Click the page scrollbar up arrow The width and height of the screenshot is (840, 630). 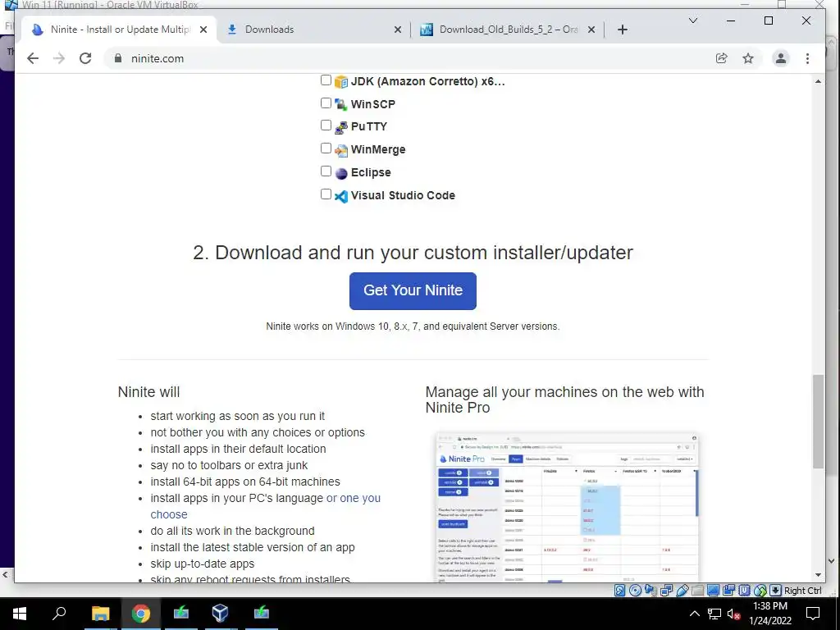[818, 81]
